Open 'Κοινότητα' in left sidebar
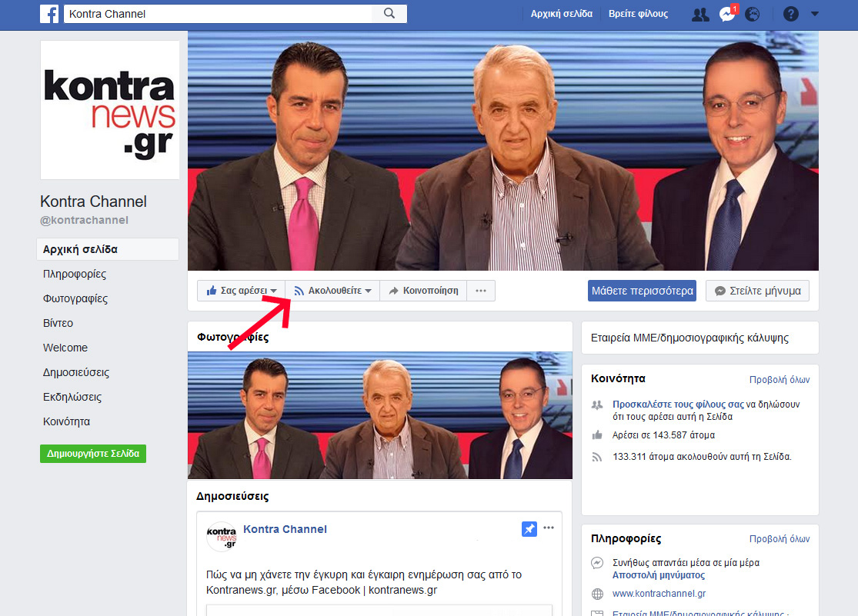 66,421
